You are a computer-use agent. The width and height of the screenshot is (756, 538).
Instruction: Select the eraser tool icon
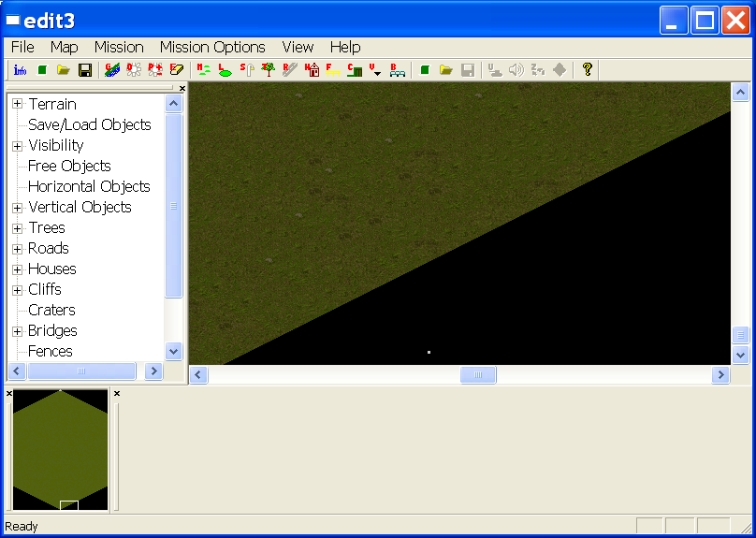(x=176, y=70)
